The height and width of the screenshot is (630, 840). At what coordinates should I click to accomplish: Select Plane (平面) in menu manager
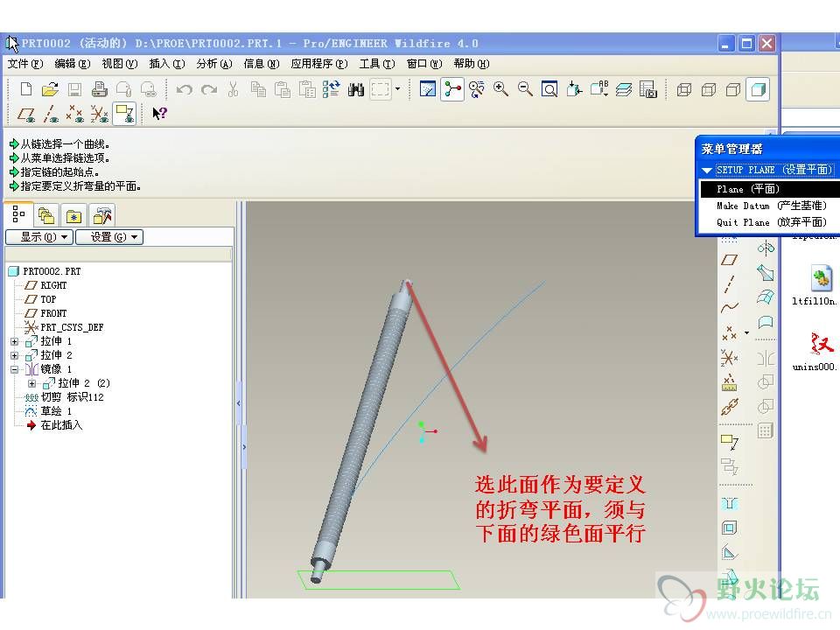click(x=769, y=189)
